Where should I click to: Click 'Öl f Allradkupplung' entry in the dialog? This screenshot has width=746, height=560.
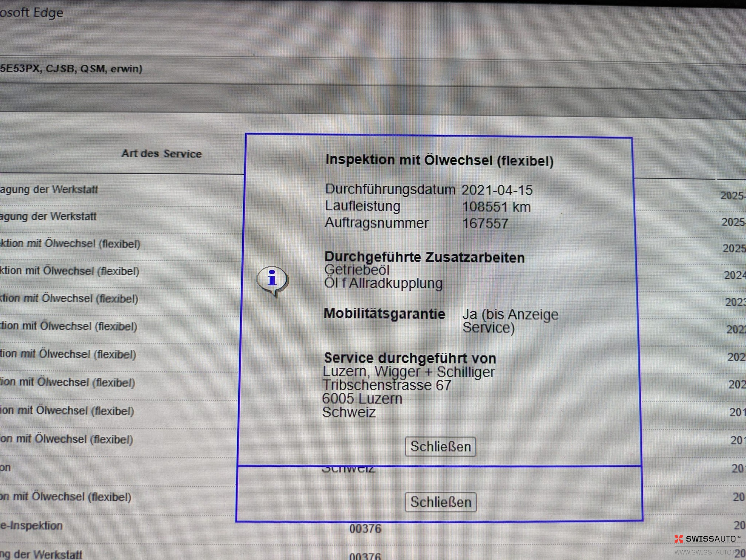(x=383, y=283)
